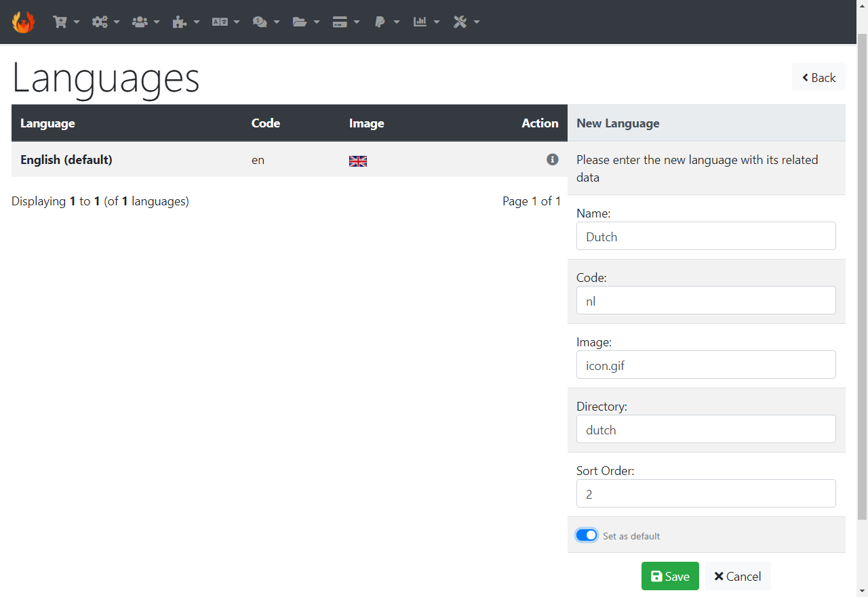Select the English (default) row name
868x597 pixels.
tap(66, 160)
